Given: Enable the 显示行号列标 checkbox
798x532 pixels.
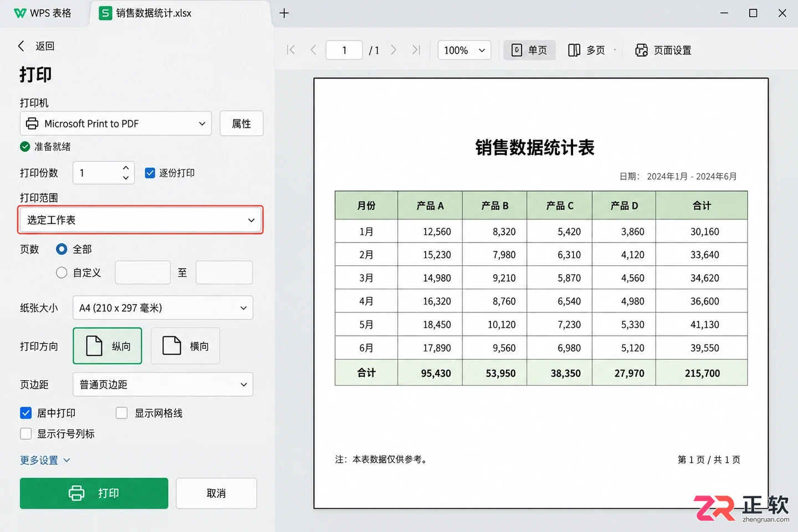Looking at the screenshot, I should (26, 434).
